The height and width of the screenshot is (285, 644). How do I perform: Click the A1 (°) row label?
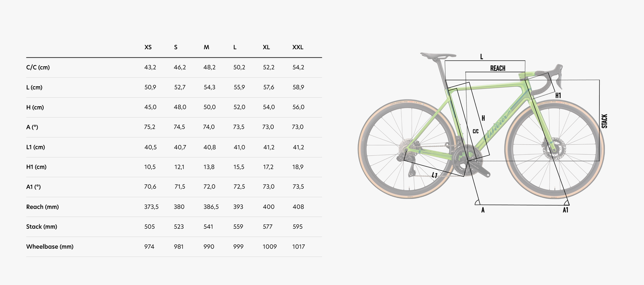click(x=34, y=187)
